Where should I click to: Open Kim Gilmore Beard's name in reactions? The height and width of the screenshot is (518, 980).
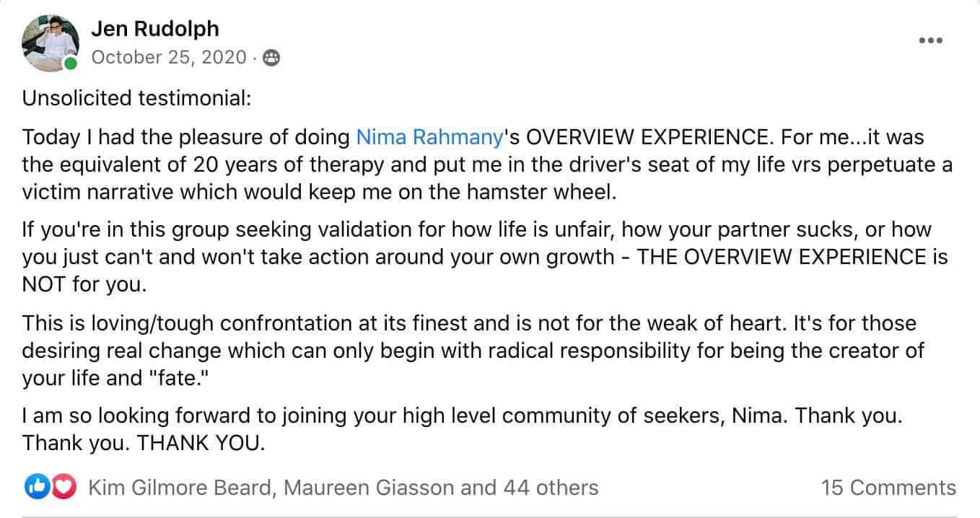pos(180,488)
